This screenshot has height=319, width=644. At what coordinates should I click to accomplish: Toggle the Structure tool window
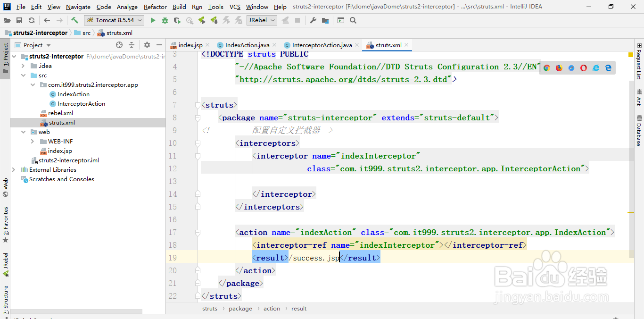click(6, 299)
